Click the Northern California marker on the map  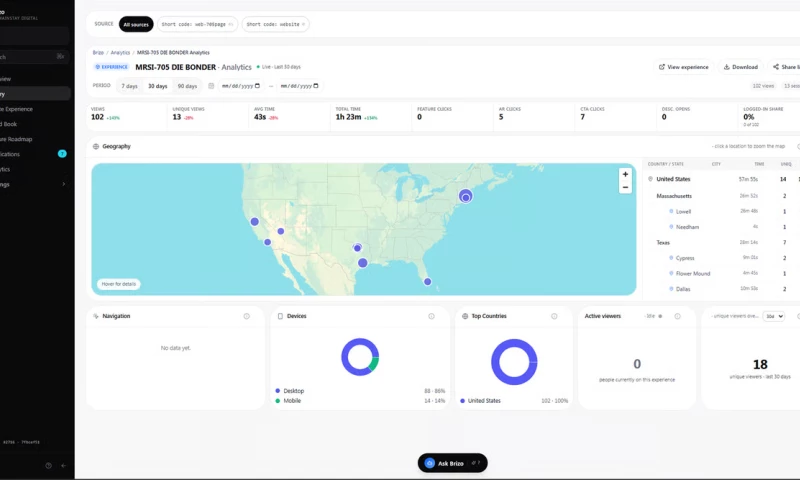(255, 222)
